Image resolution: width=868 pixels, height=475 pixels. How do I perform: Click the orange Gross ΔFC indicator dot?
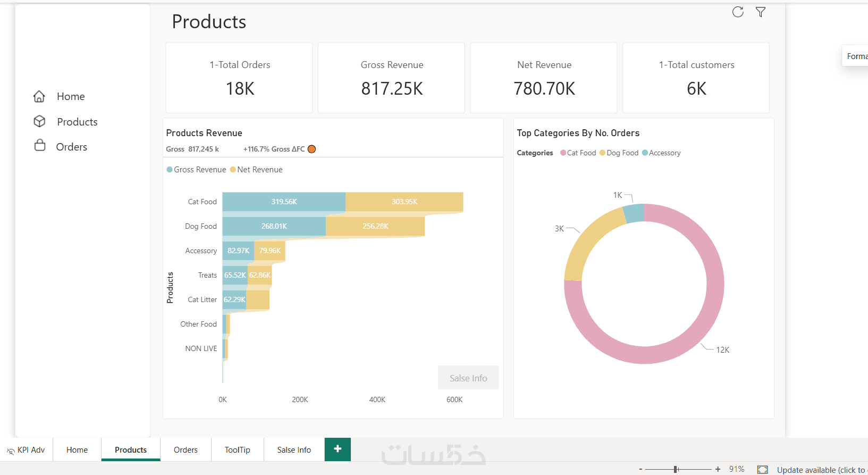[x=312, y=149]
